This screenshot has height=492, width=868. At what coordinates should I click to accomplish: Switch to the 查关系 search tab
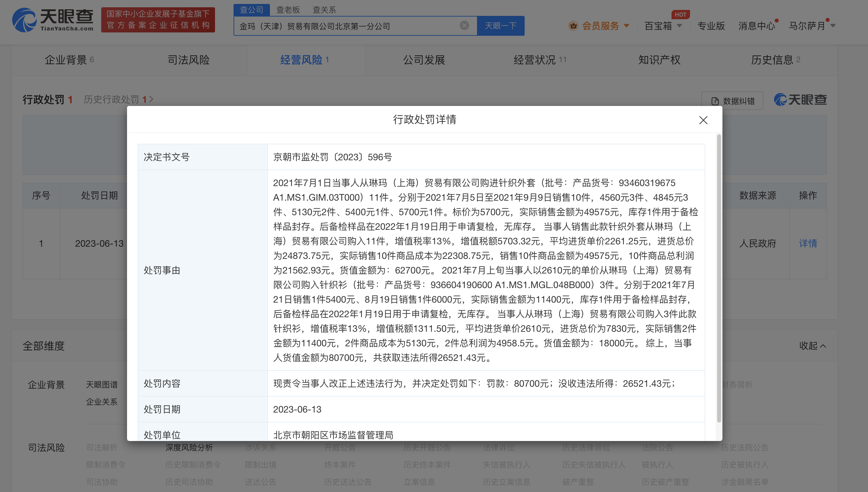coord(324,10)
